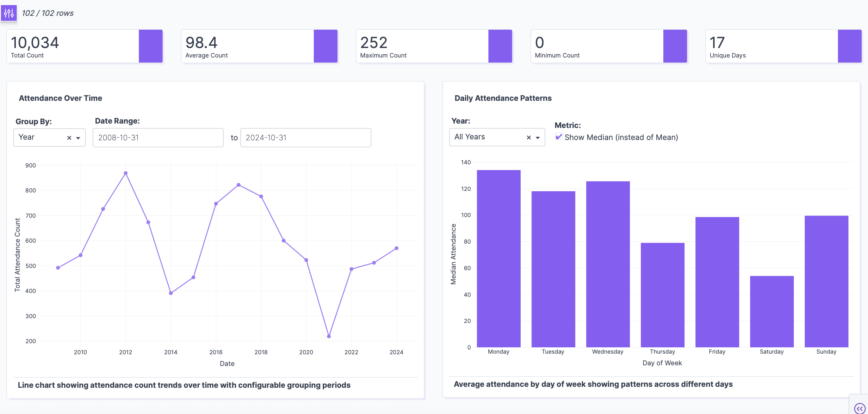Click the Average Count purple swatch
The width and height of the screenshot is (868, 414).
pos(325,46)
